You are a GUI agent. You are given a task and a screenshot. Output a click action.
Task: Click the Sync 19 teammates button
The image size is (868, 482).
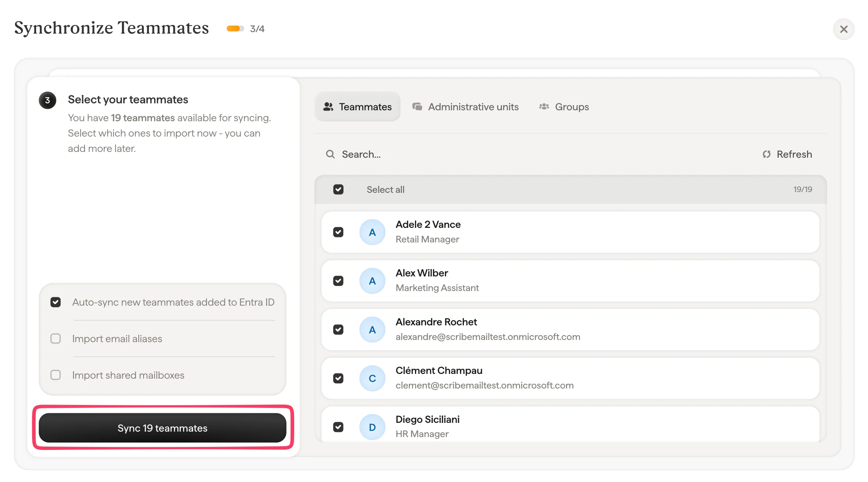[162, 428]
